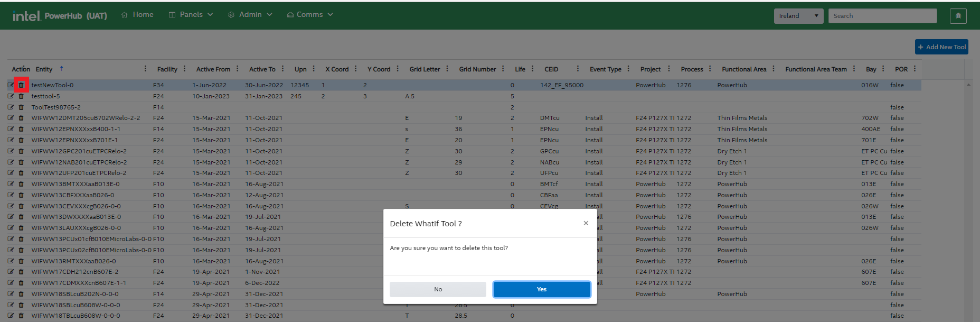Click the Entity column sort arrow

click(x=61, y=69)
